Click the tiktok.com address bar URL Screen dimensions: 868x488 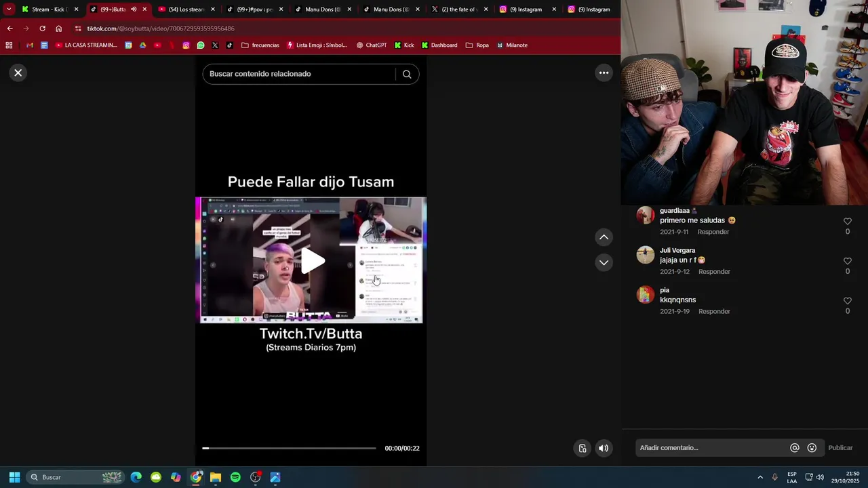[x=161, y=28]
